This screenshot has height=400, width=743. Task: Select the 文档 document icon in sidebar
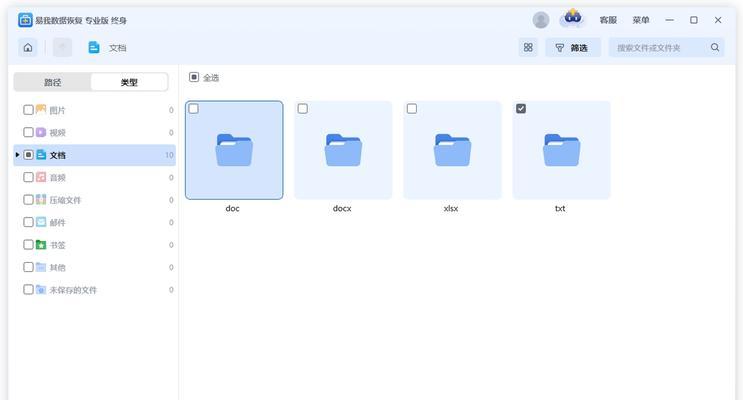pos(41,155)
